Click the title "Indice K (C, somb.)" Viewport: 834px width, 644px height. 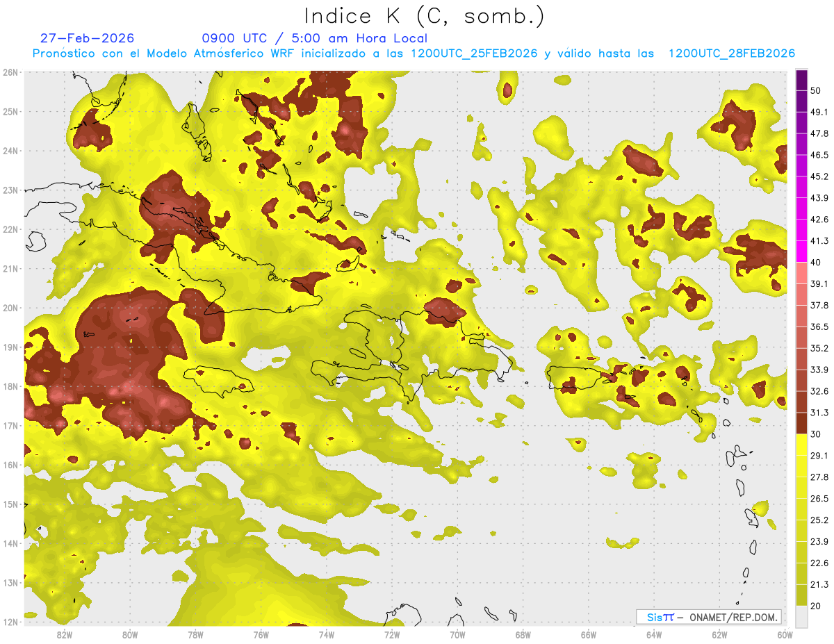pos(425,16)
